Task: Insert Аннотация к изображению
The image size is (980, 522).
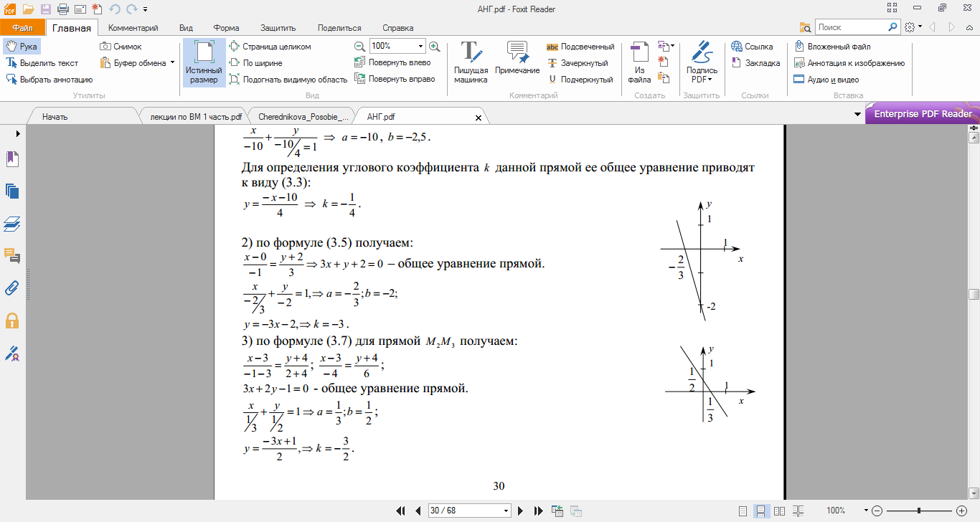Action: pos(849,63)
